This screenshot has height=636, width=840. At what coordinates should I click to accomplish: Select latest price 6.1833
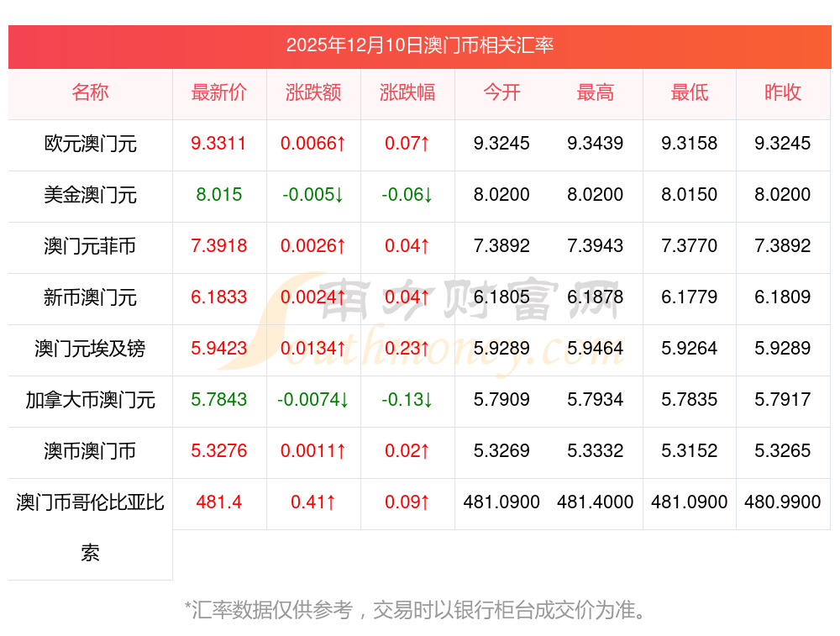[x=218, y=297]
